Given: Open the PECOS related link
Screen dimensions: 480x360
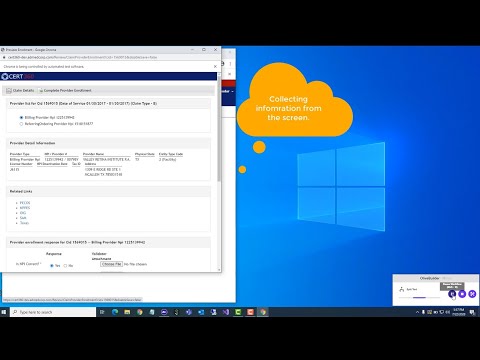Looking at the screenshot, I should tap(25, 203).
